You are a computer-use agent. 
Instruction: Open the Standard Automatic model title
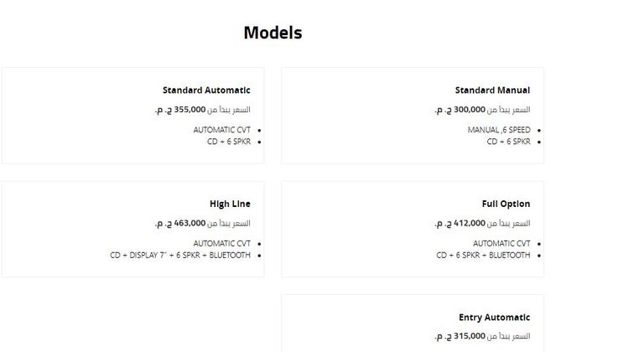(x=206, y=91)
